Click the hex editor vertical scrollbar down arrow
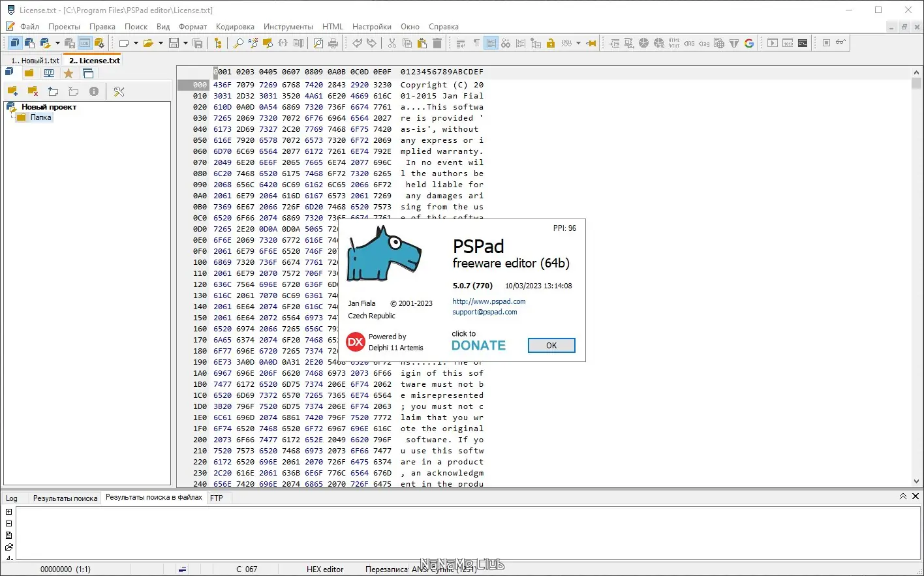This screenshot has width=924, height=576. (x=916, y=481)
